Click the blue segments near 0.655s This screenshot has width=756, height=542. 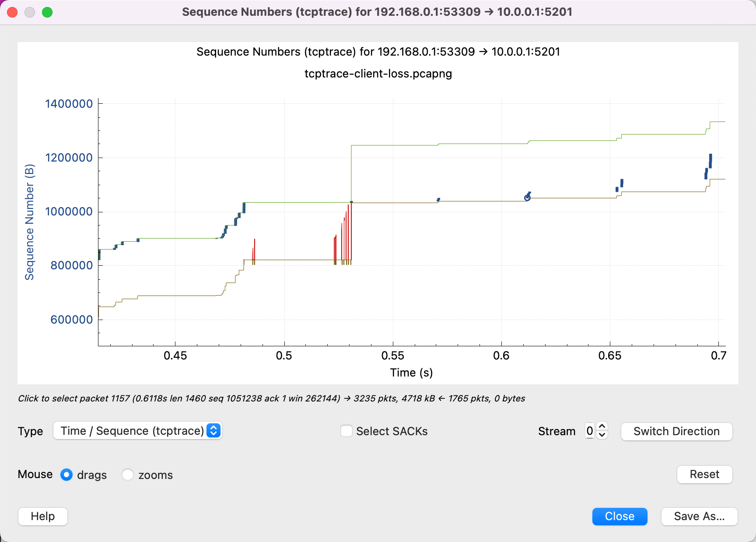[x=619, y=185]
